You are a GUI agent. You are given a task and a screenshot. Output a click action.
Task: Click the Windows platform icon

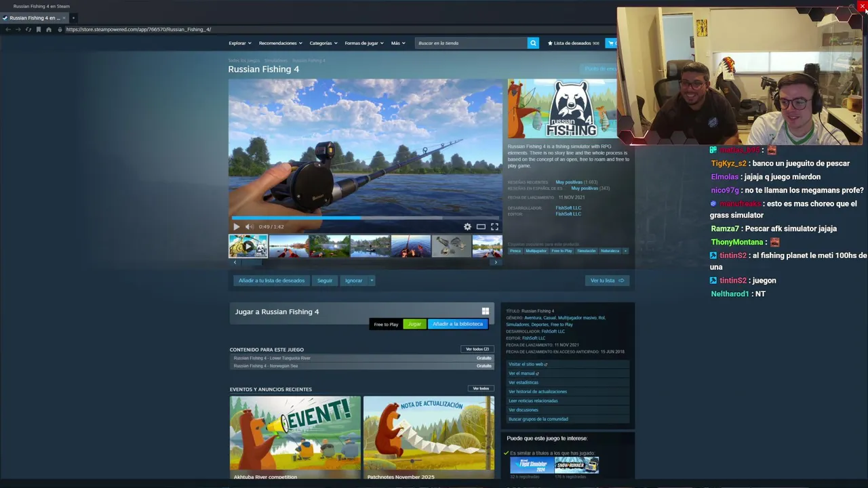point(485,311)
